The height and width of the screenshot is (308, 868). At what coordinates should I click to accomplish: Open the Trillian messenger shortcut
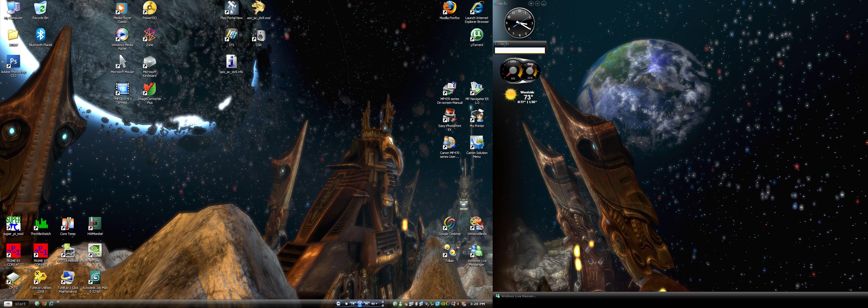point(450,253)
